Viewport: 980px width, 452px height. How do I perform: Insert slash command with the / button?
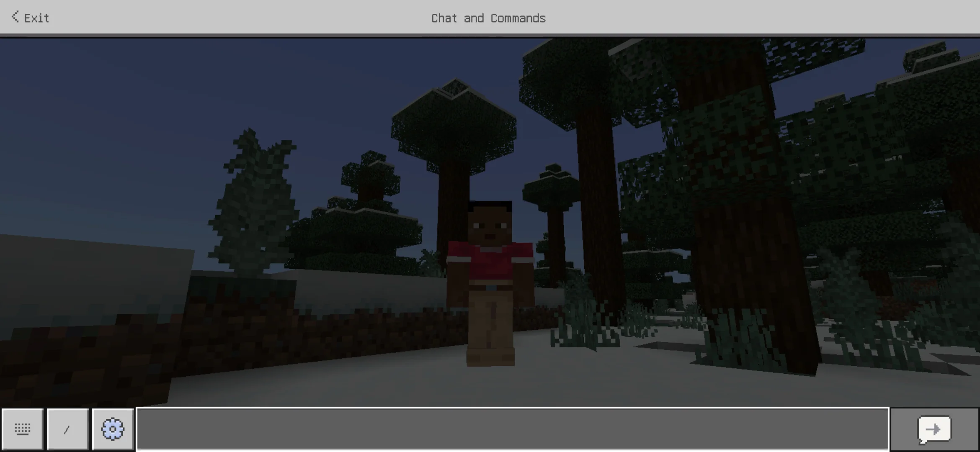pos(67,429)
